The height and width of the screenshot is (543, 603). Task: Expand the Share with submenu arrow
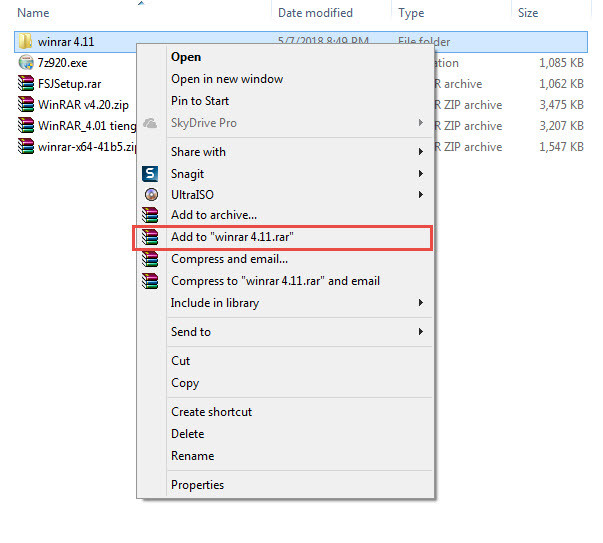tap(420, 152)
